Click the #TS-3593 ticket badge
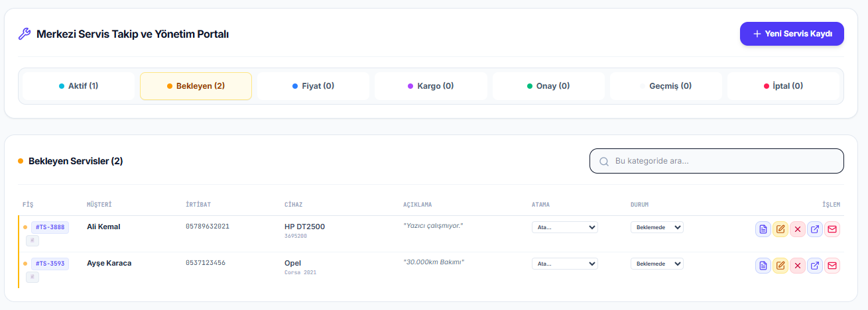The height and width of the screenshot is (310, 868). pyautogui.click(x=50, y=264)
